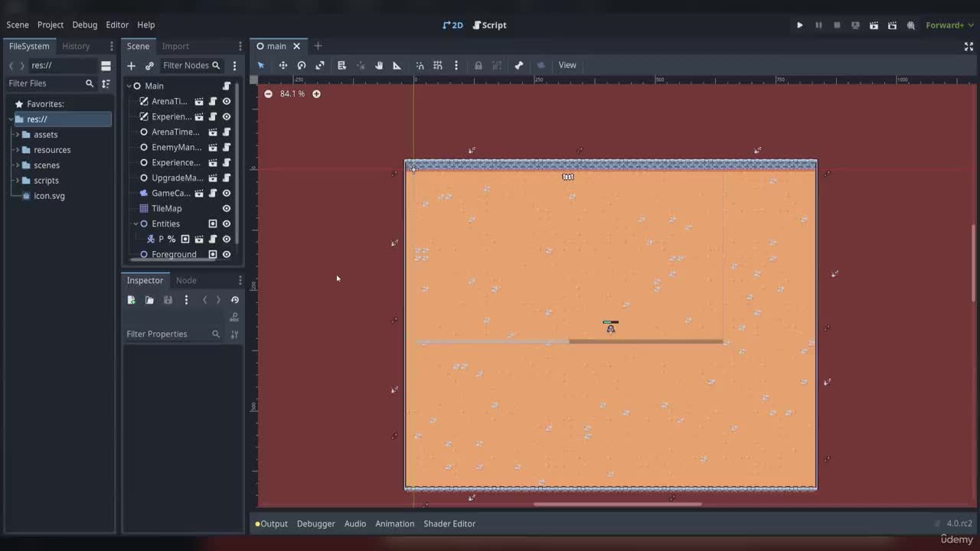Add a new scene tab

click(318, 46)
